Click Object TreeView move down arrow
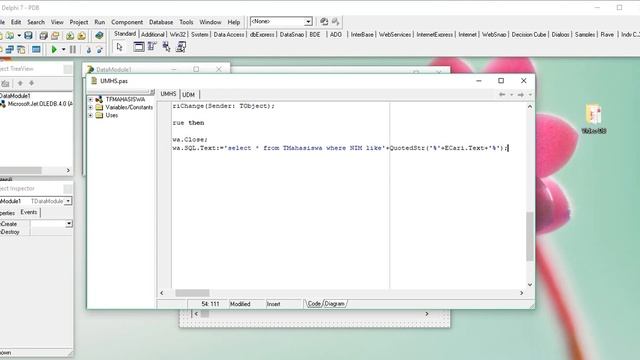 (31, 83)
